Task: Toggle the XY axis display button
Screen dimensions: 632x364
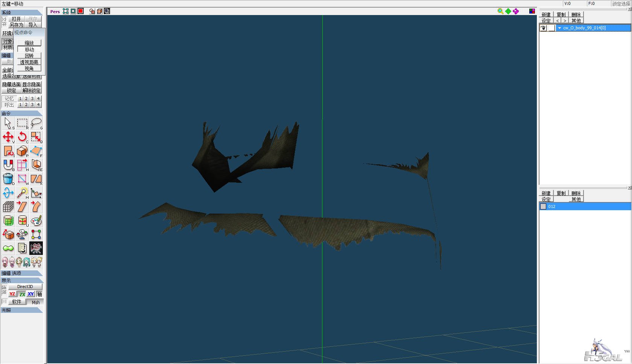Action: point(31,294)
